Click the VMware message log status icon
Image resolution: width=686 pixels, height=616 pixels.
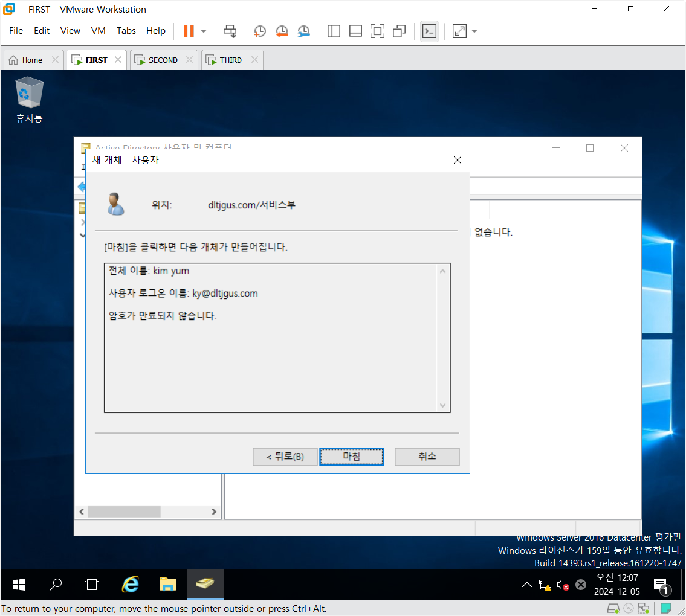(666, 608)
